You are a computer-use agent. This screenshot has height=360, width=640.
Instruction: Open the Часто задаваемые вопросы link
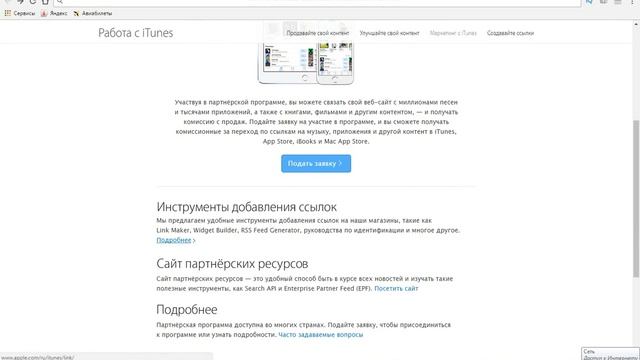(x=321, y=334)
